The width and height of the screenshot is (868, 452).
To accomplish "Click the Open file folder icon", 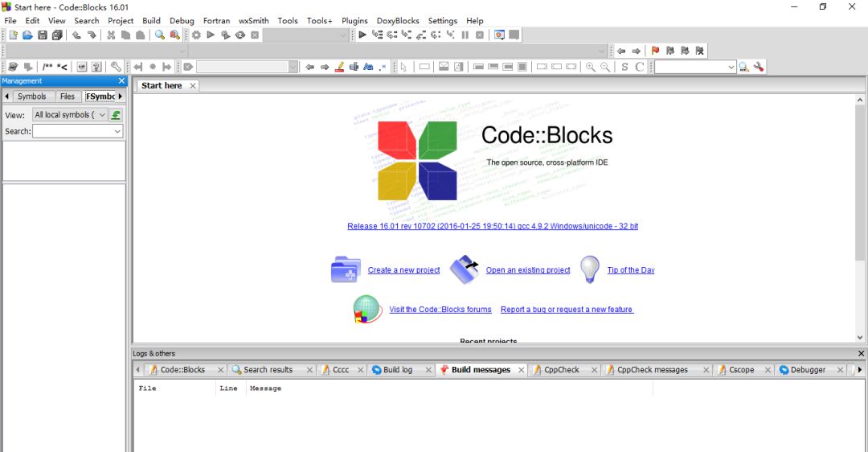I will pos(27,35).
